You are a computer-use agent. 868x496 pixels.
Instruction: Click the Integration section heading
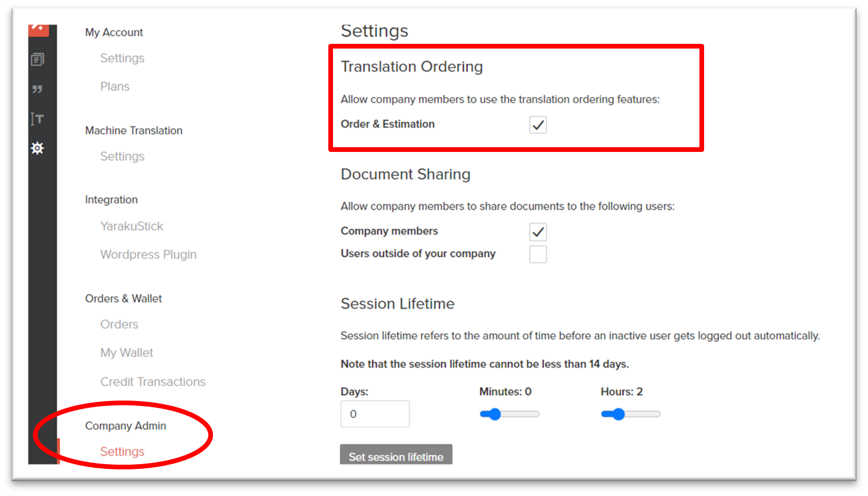click(111, 200)
